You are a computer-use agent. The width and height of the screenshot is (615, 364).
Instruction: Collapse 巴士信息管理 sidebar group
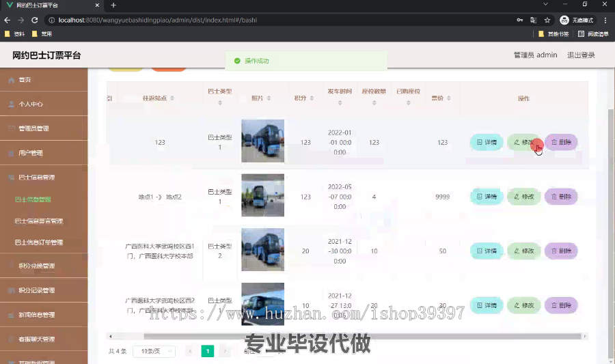[44, 177]
